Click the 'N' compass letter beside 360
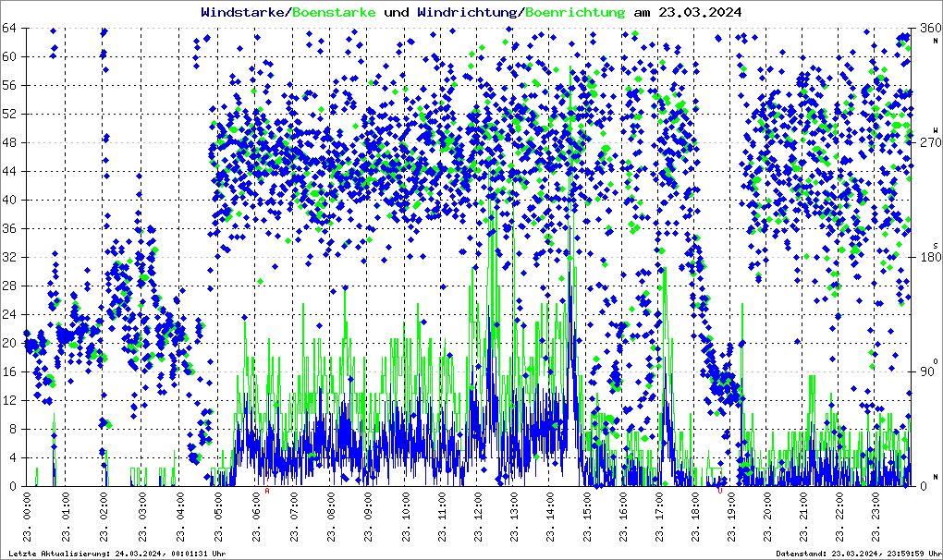This screenshot has width=943, height=560. click(x=936, y=41)
